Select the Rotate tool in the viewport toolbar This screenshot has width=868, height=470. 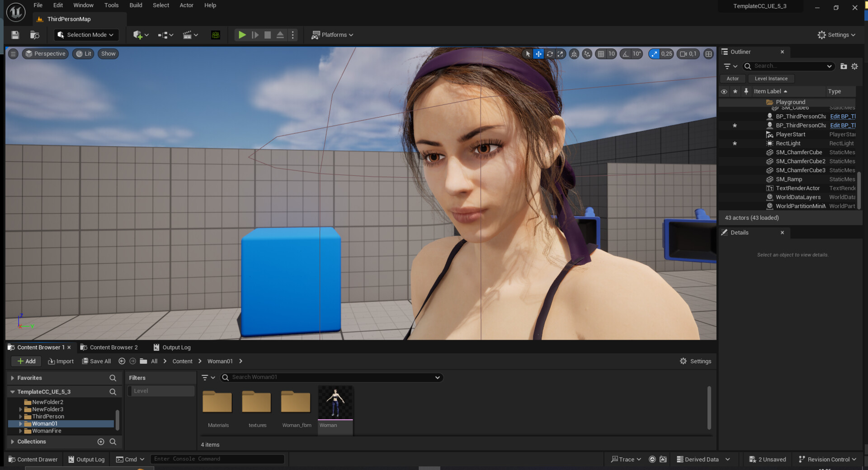pos(550,53)
